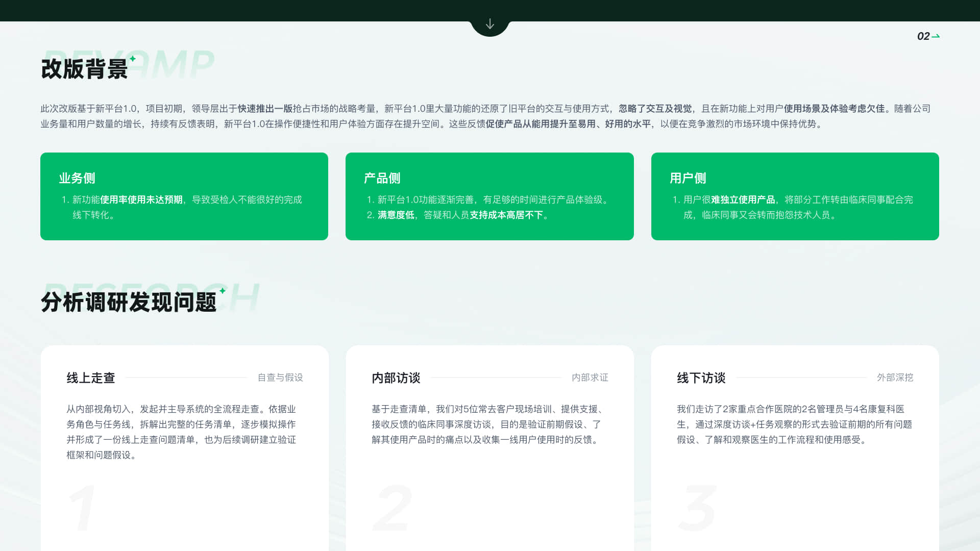Click the 用户侧 card title

pos(688,178)
